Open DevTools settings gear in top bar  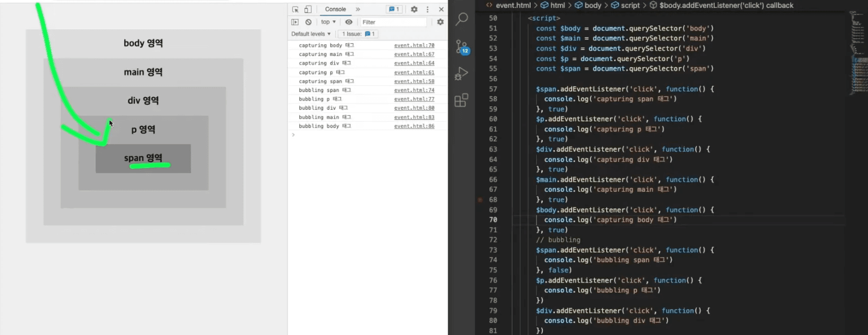tap(414, 9)
